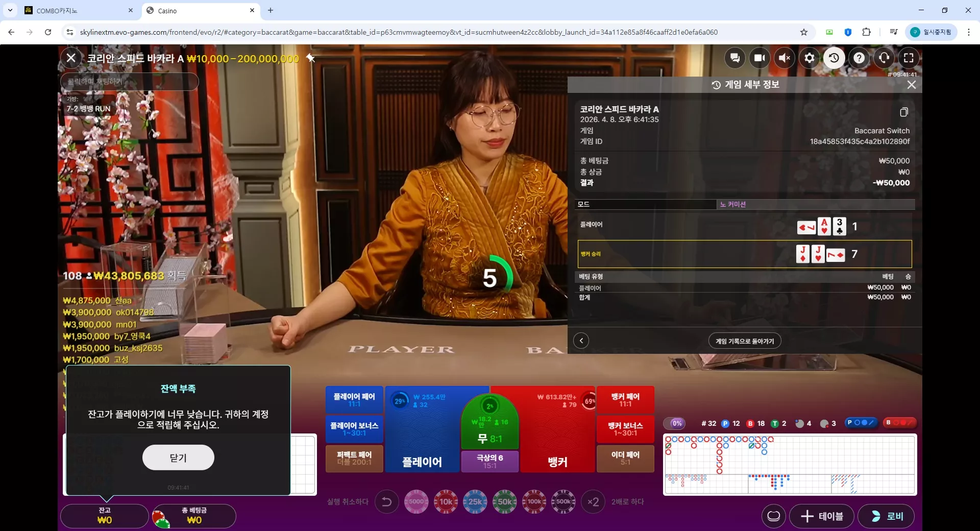
Task: Click the 총 베팅금 total bet display
Action: tap(194, 516)
